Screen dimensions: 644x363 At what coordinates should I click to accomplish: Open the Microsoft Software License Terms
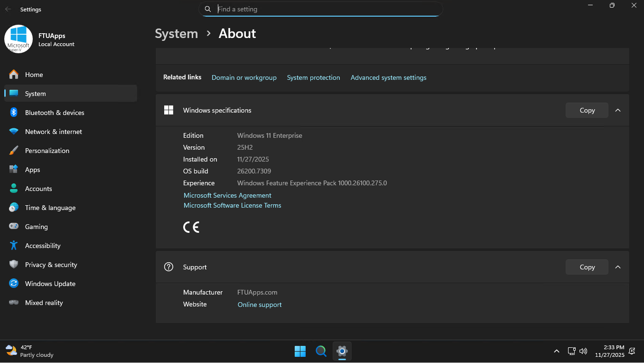tap(232, 205)
